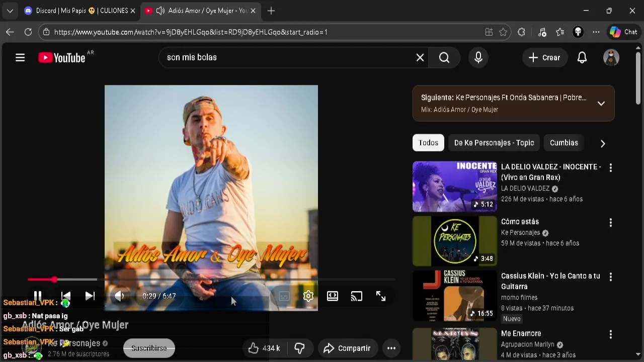Open the Me Enamore video title
This screenshot has height=362, width=644.
[521, 333]
